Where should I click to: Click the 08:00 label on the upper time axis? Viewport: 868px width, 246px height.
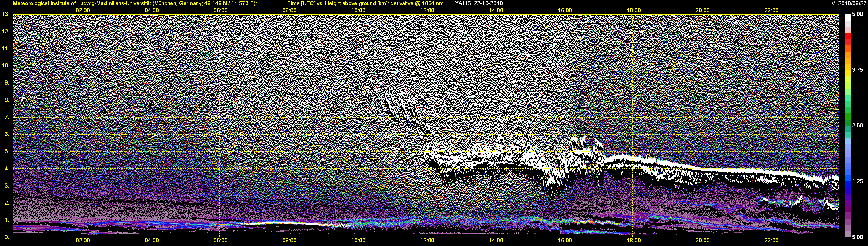click(289, 10)
